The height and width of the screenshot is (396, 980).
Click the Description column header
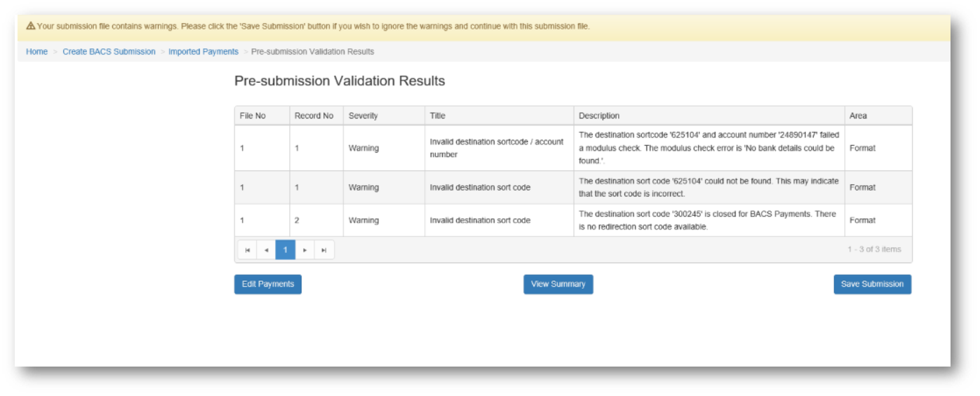coord(599,116)
